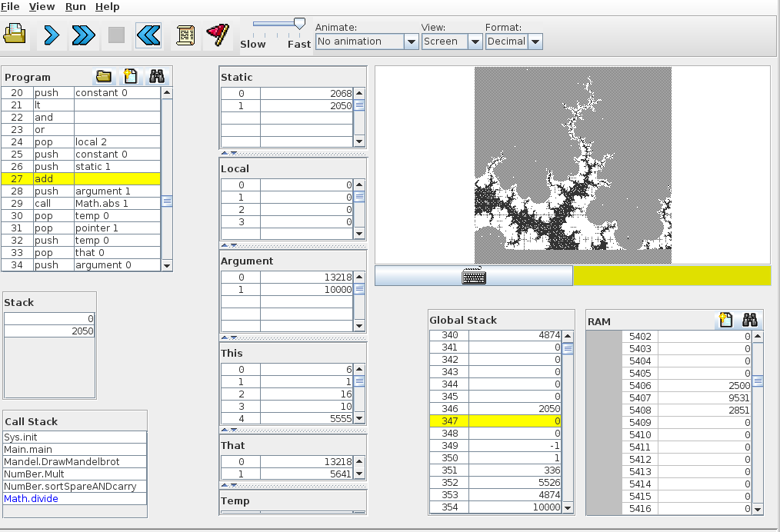Screen dimensions: 780x532
Task: Select Math.divide in the Call Stack
Action: (x=31, y=499)
